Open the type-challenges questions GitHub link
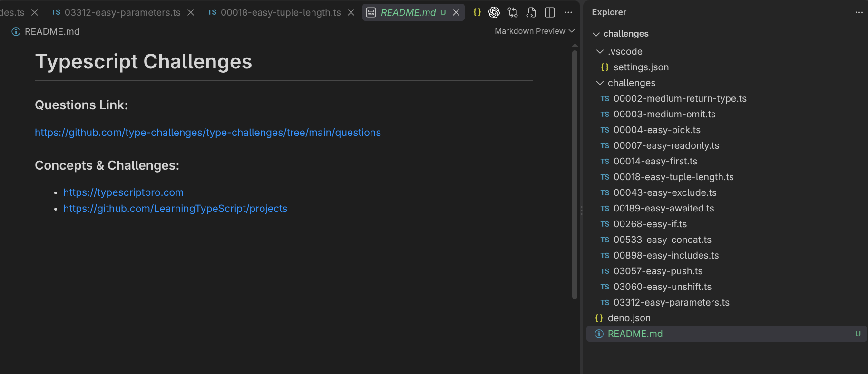 (x=208, y=133)
